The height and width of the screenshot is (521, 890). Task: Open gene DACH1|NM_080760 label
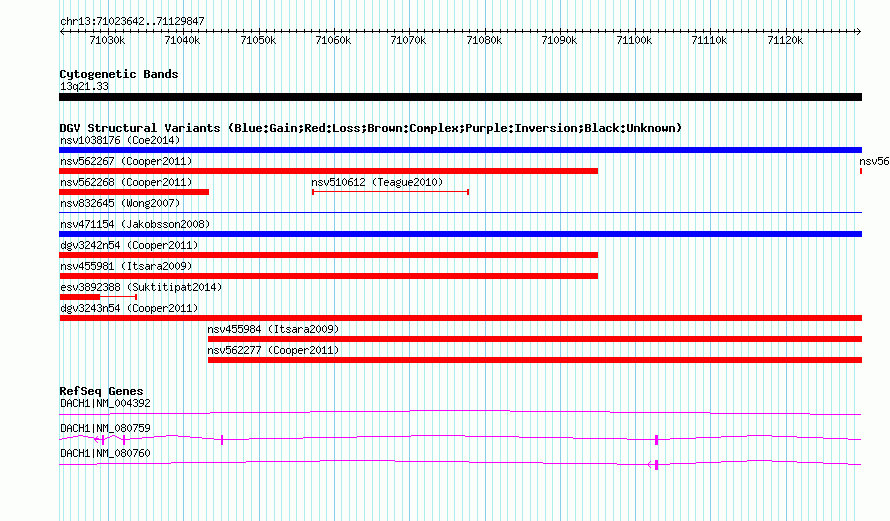[x=105, y=453]
